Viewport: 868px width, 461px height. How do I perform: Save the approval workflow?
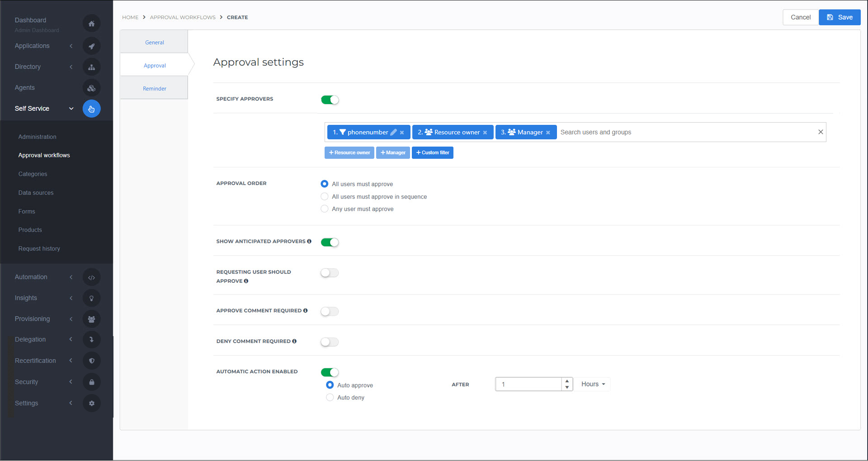[x=839, y=17]
